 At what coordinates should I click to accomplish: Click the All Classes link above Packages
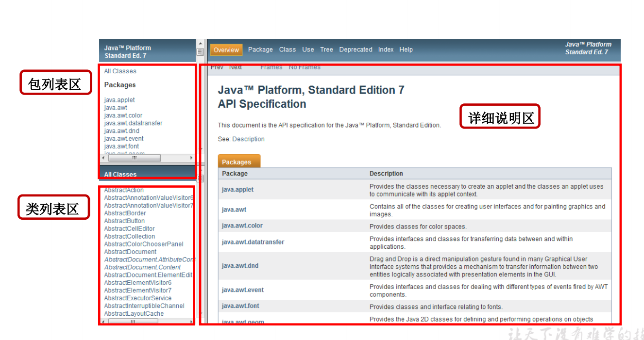(x=120, y=71)
